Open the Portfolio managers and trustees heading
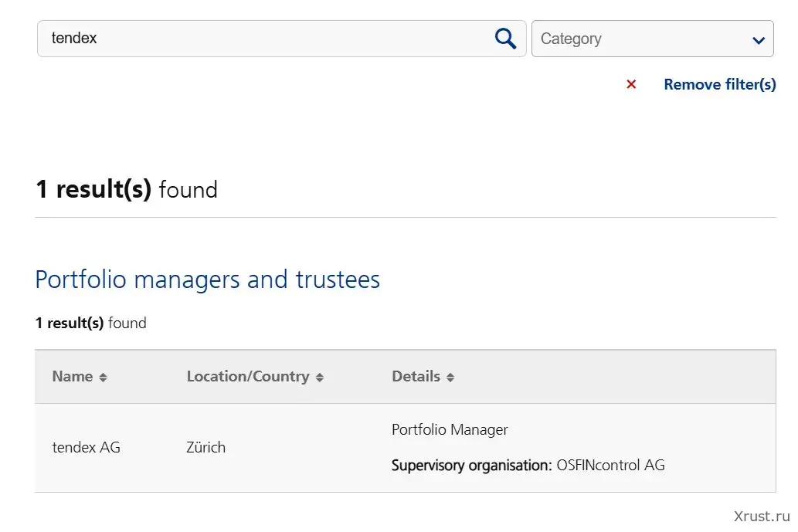This screenshot has height=532, width=798. point(208,280)
